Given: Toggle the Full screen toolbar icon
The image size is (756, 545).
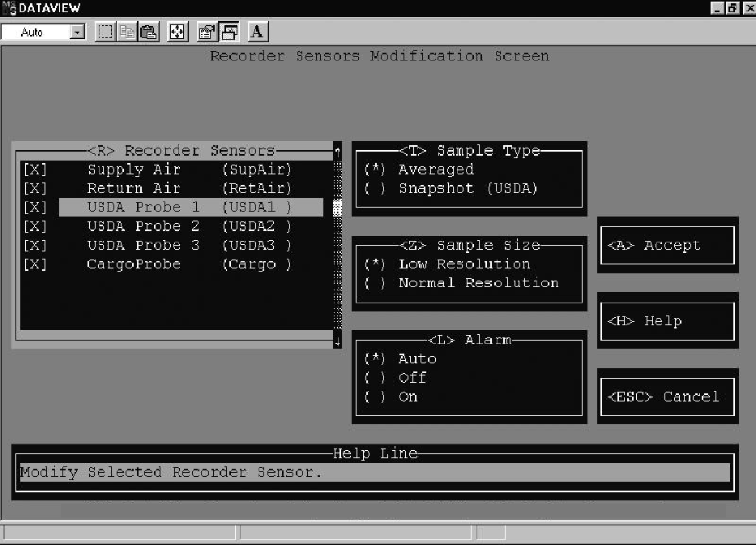Looking at the screenshot, I should (x=177, y=32).
